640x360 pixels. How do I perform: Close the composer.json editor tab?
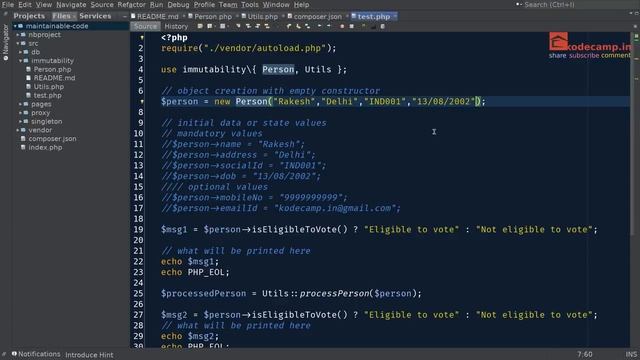347,16
